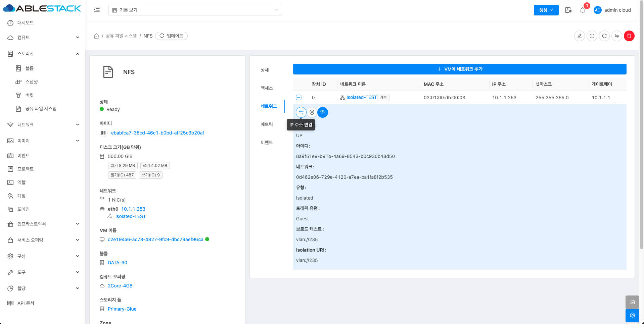The height and width of the screenshot is (324, 644).
Task: Open the DATA-90 volume link
Action: click(x=117, y=263)
